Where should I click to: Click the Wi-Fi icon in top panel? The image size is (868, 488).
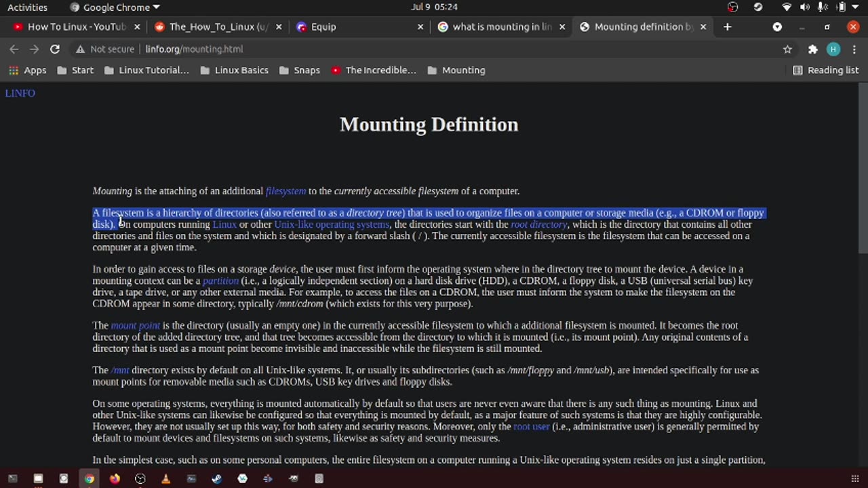(x=787, y=7)
